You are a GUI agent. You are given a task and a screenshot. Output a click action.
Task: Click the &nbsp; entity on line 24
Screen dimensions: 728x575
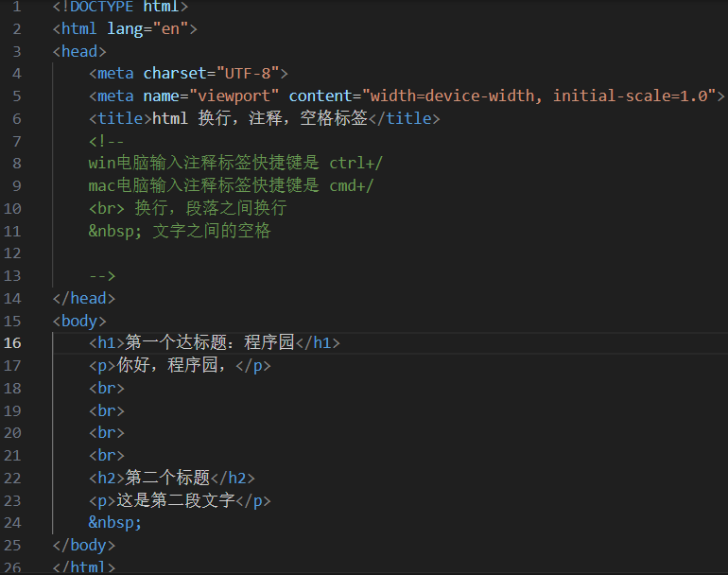tap(115, 522)
